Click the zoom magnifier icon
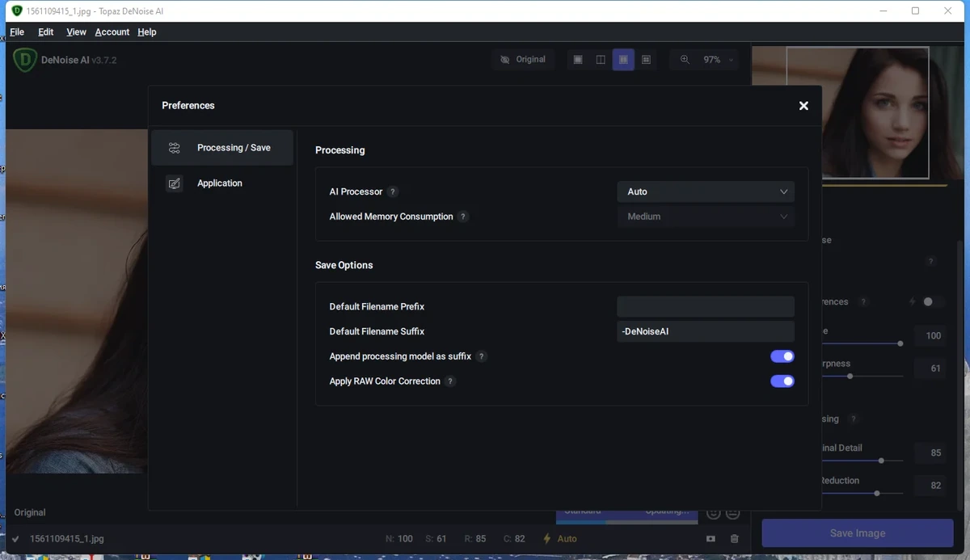This screenshot has height=560, width=970. (685, 60)
